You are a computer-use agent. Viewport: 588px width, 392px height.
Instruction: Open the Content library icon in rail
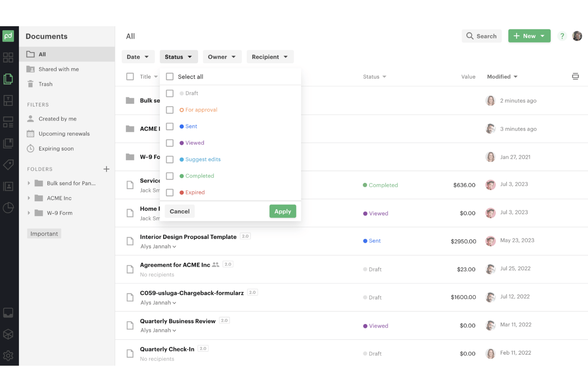coord(8,143)
